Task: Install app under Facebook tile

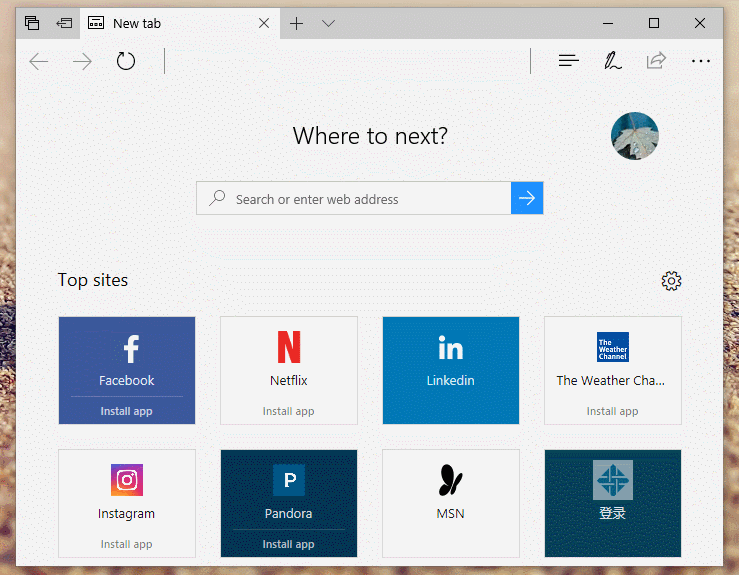Action: pos(126,411)
